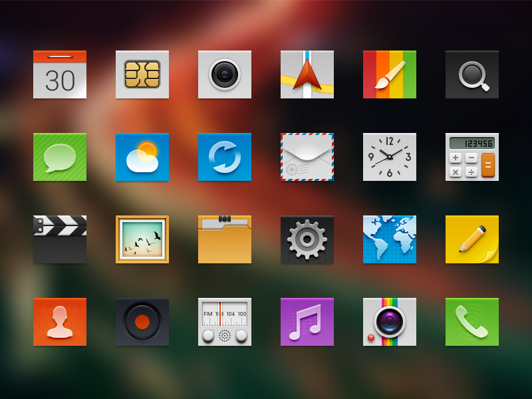Open the File manager folder icon
532x399 pixels.
click(x=225, y=239)
